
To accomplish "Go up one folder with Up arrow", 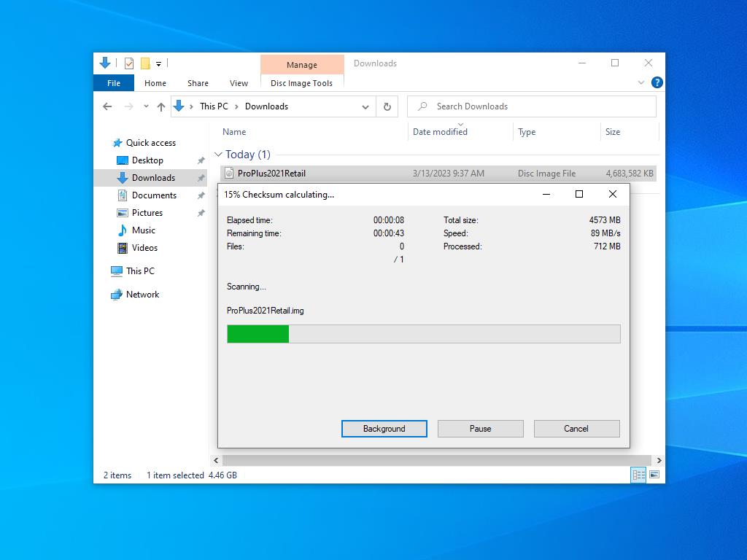I will [161, 106].
